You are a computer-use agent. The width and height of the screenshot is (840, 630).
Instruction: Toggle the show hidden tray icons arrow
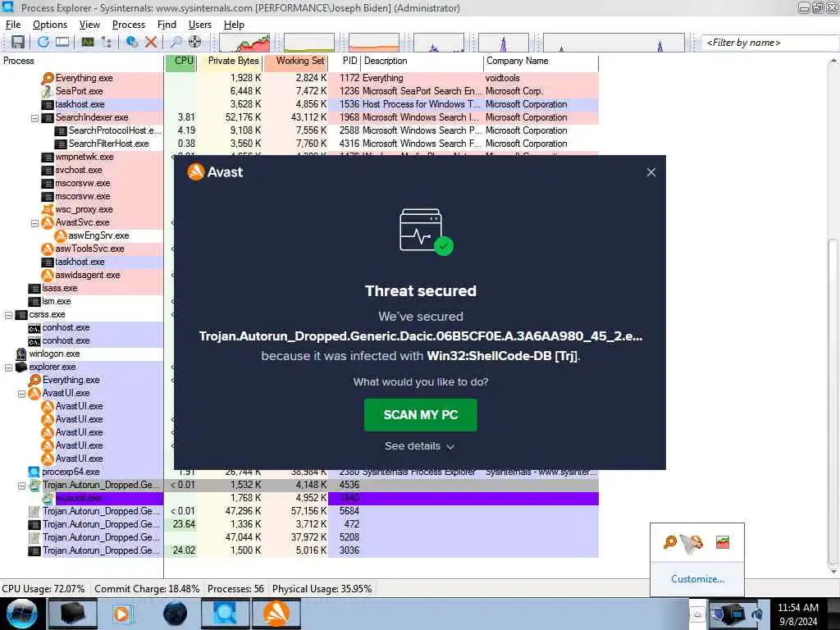697,614
